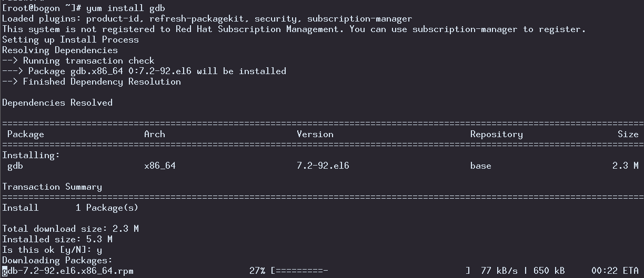Select the 'Loaded plugins' output line

pyautogui.click(x=207, y=19)
